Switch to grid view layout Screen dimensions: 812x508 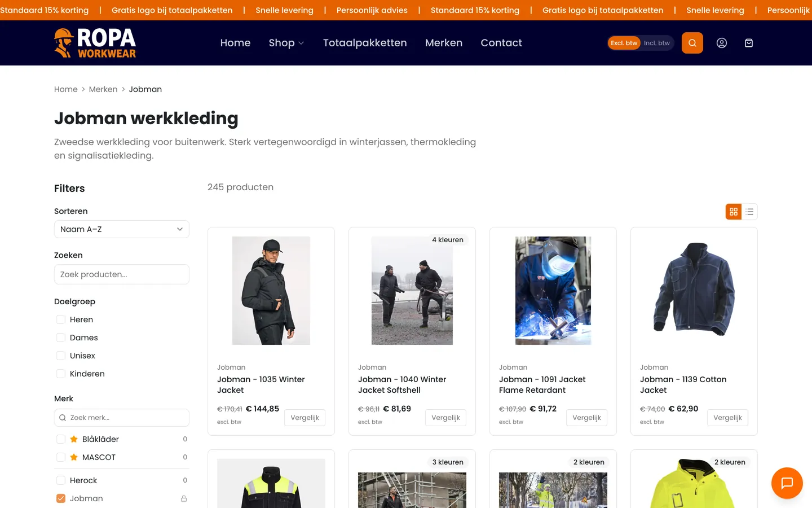tap(734, 212)
